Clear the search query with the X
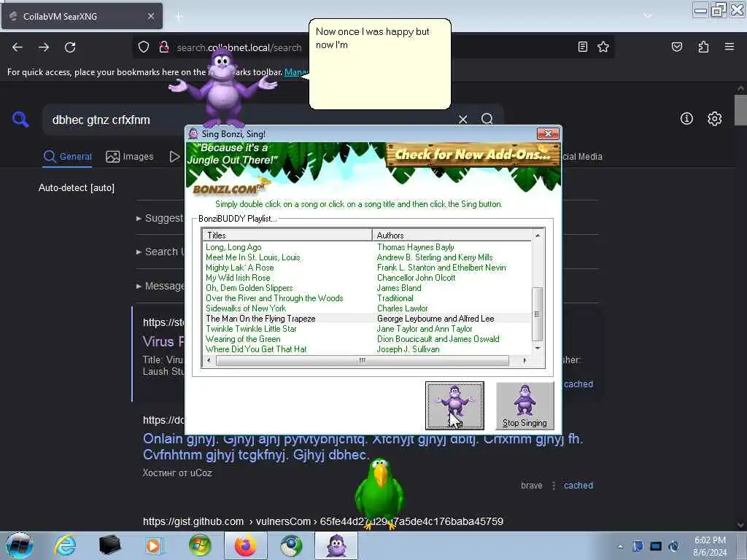 [462, 119]
